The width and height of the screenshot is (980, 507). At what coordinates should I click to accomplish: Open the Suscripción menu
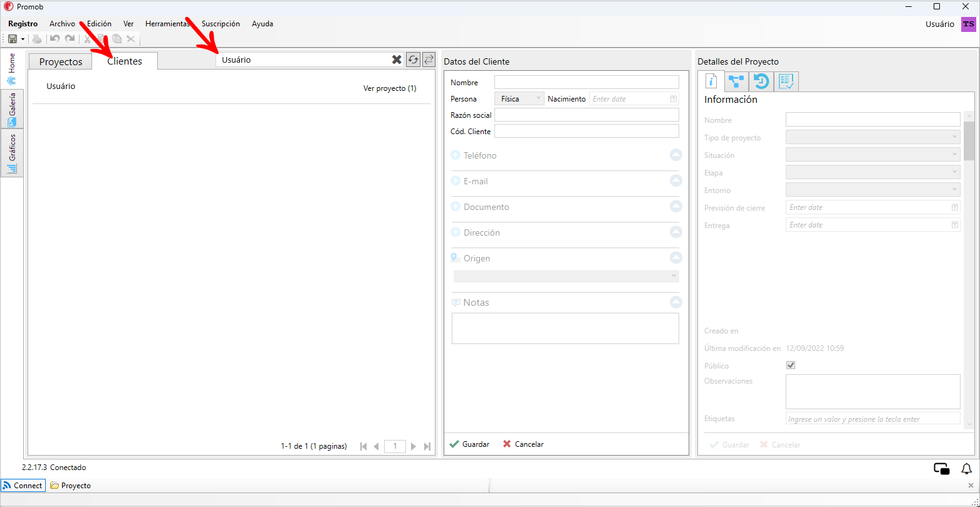click(221, 24)
